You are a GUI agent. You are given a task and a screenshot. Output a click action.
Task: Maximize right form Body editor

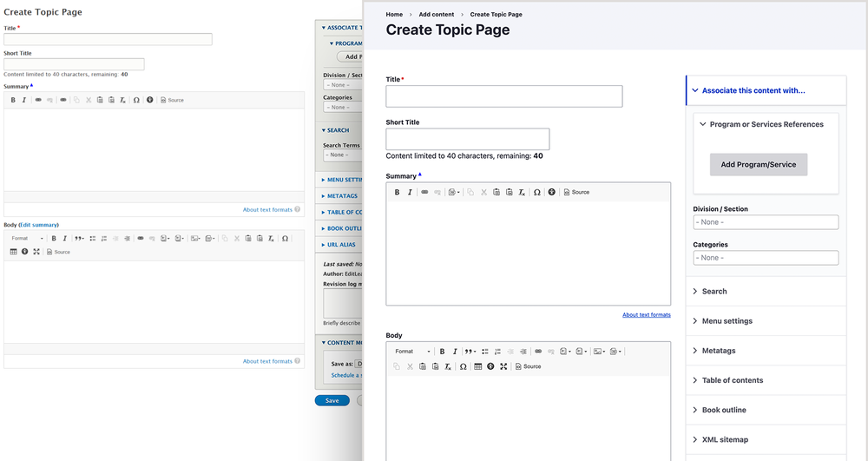[503, 366]
